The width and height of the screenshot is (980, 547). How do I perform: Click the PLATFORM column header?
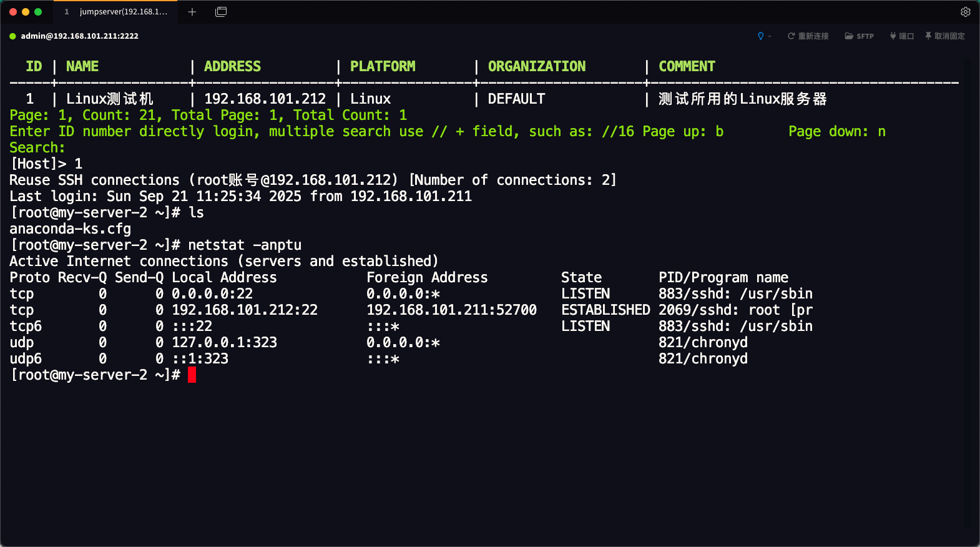click(383, 66)
